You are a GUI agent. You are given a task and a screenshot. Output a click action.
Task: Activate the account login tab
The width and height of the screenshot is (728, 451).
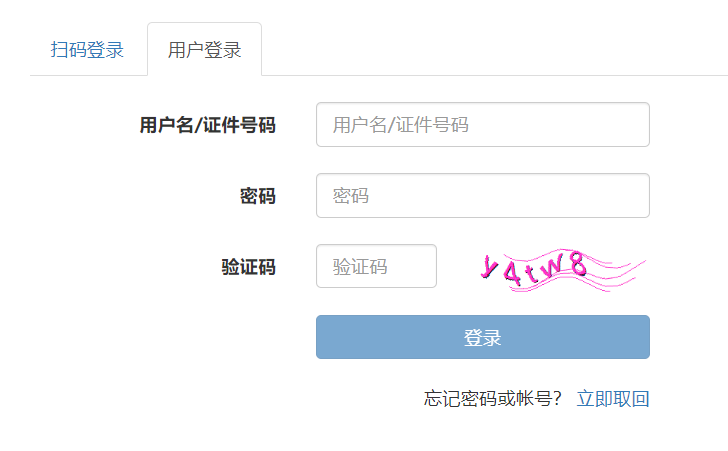204,50
